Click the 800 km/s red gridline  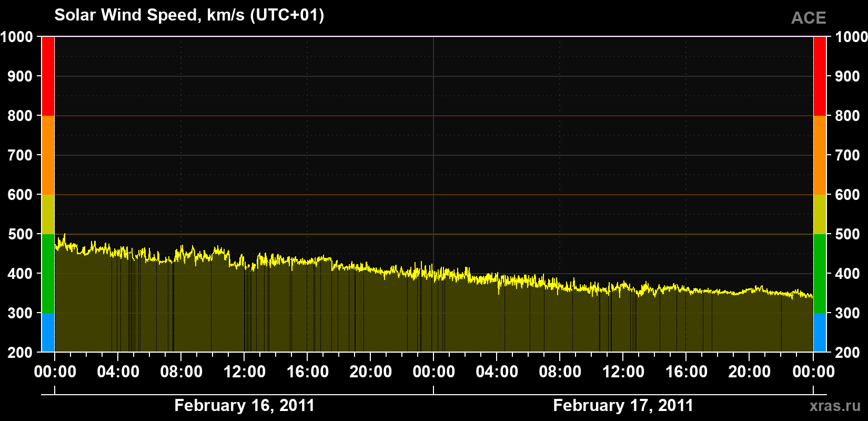(433, 116)
